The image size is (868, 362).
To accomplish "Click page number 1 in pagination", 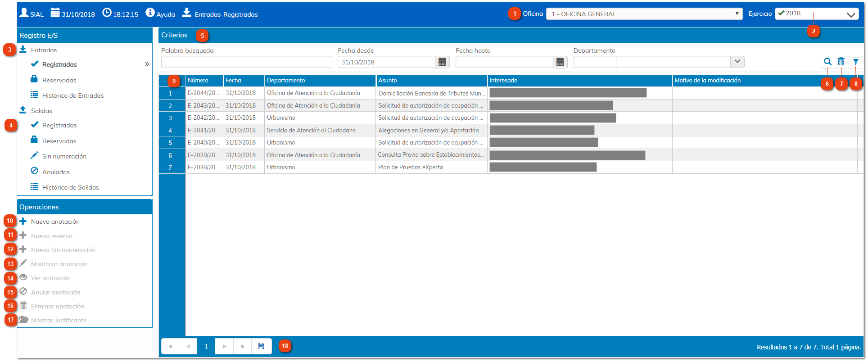I will click(206, 346).
